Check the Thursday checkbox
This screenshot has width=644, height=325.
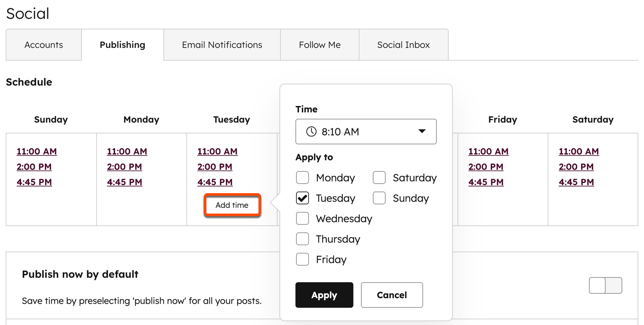pos(302,239)
